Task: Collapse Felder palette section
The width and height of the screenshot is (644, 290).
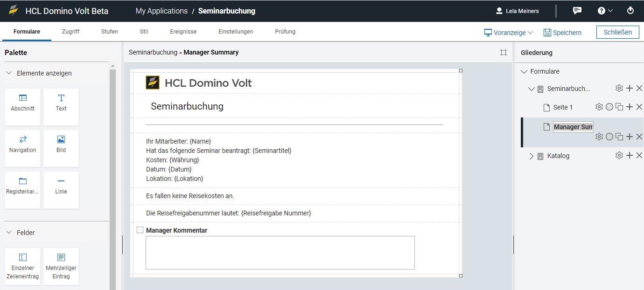Action: tap(9, 232)
